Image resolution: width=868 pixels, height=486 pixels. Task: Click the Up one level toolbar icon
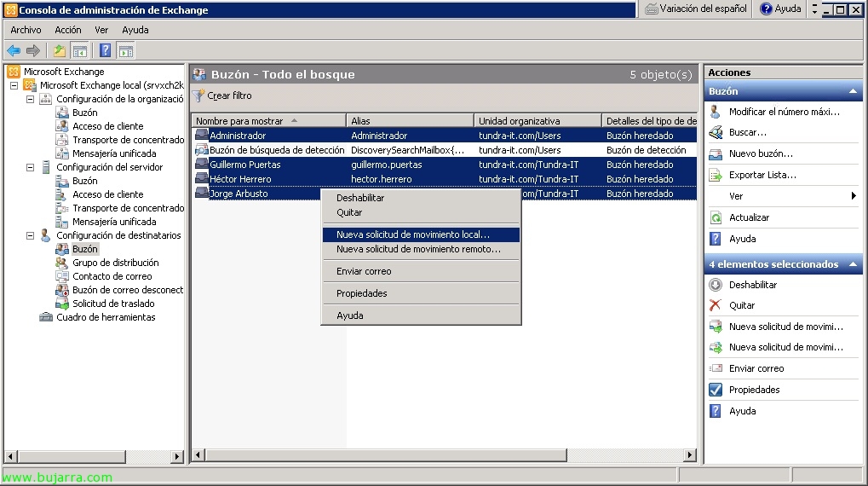[60, 51]
